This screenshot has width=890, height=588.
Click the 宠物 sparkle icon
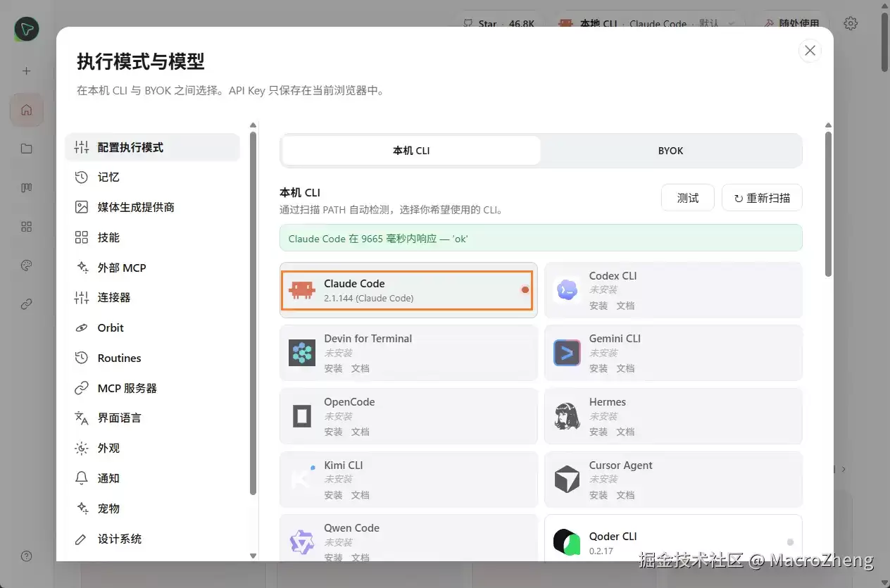[x=82, y=508]
